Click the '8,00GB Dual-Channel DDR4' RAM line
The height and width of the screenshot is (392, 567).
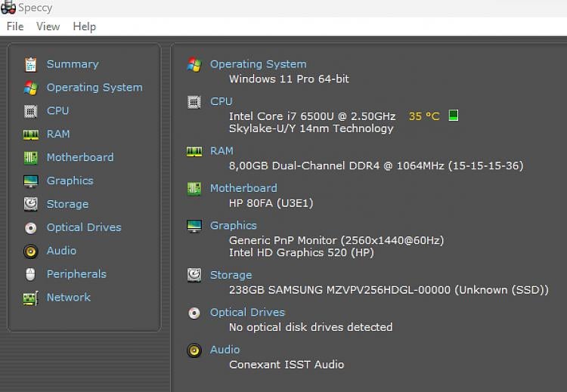tap(376, 166)
